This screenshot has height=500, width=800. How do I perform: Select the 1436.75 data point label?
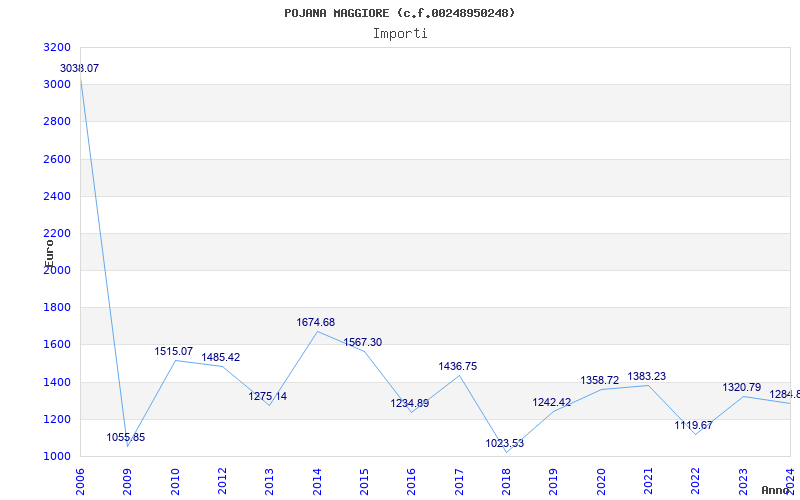tap(458, 366)
